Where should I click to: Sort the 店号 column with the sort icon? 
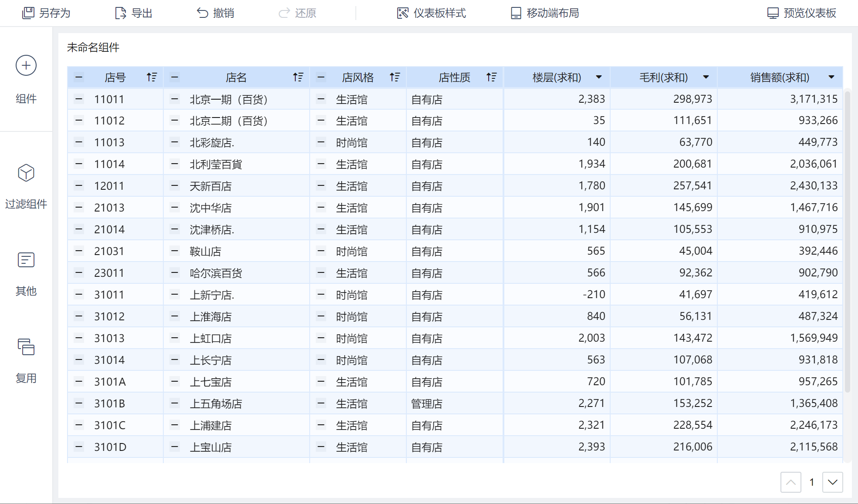click(152, 77)
